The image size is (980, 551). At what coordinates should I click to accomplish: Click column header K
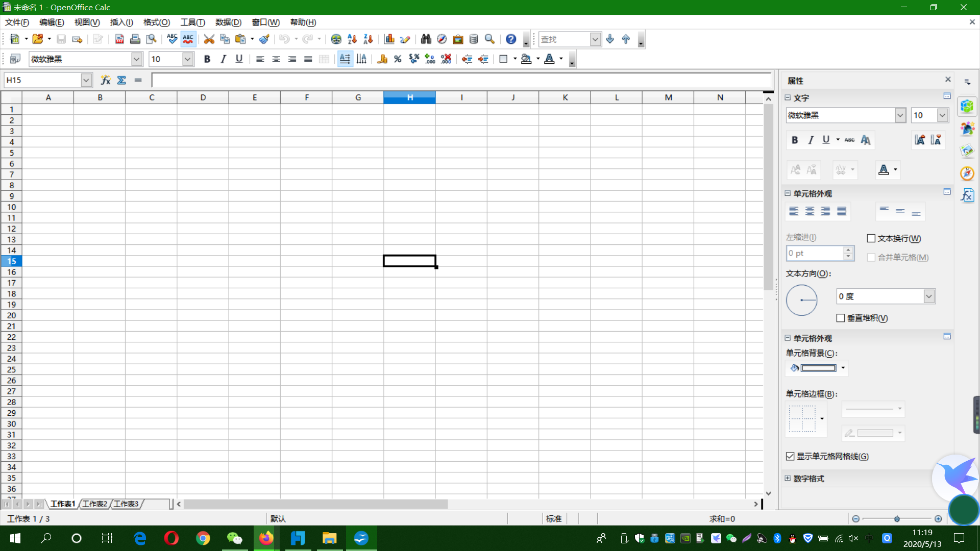pos(565,97)
